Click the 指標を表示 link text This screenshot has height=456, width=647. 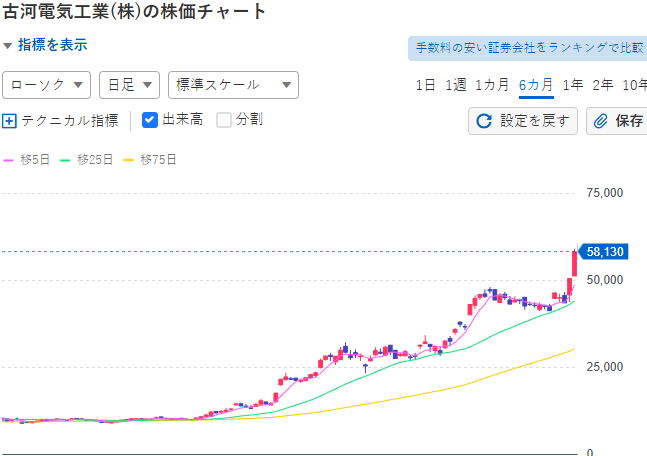[x=53, y=45]
